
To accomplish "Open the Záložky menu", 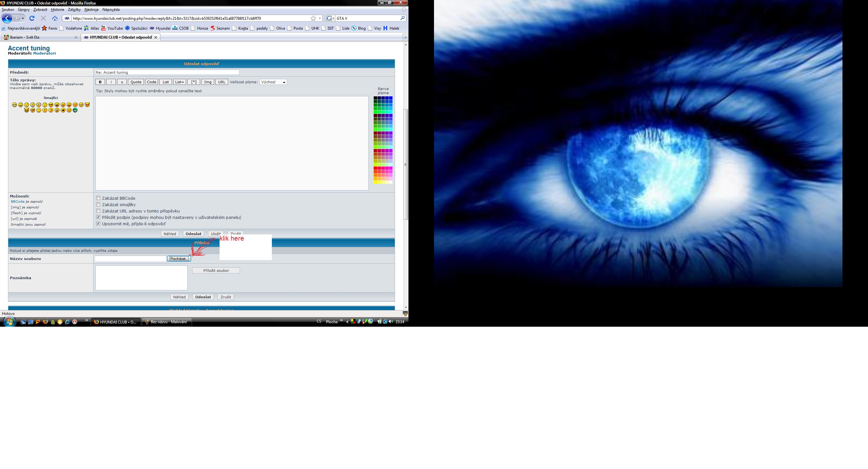I will [x=74, y=10].
